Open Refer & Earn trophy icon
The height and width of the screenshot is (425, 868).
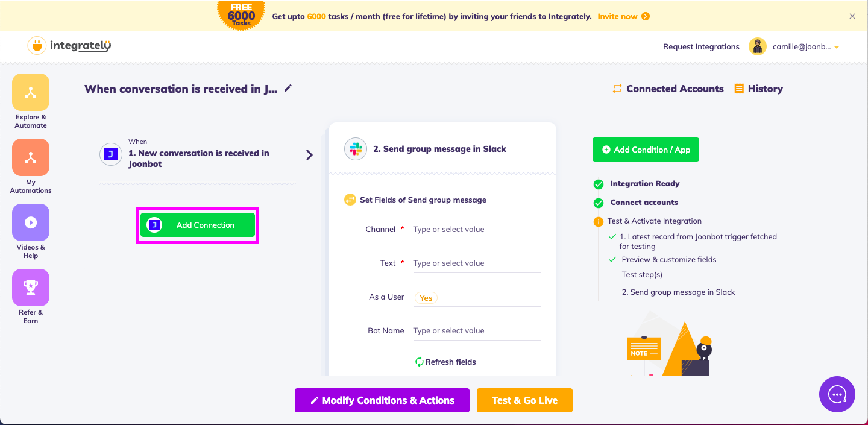click(x=31, y=288)
